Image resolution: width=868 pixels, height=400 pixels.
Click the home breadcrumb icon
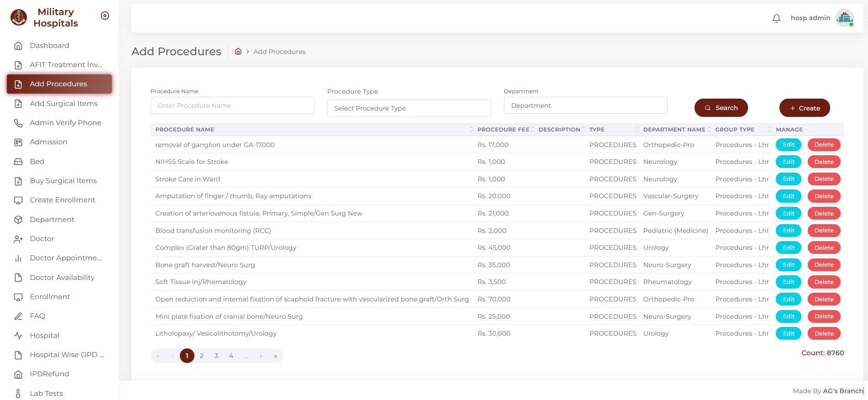(238, 51)
